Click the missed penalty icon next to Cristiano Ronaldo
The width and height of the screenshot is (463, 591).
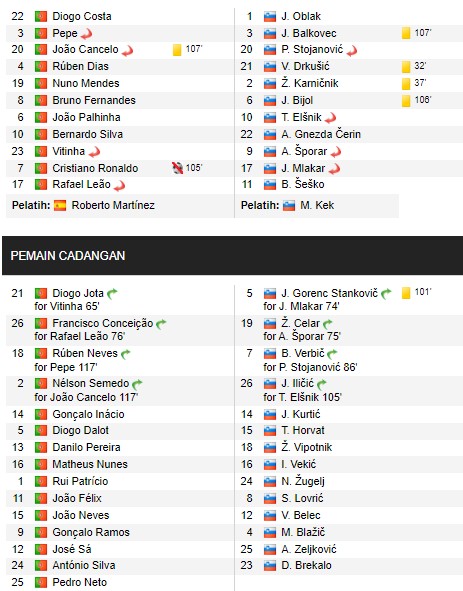point(177,168)
